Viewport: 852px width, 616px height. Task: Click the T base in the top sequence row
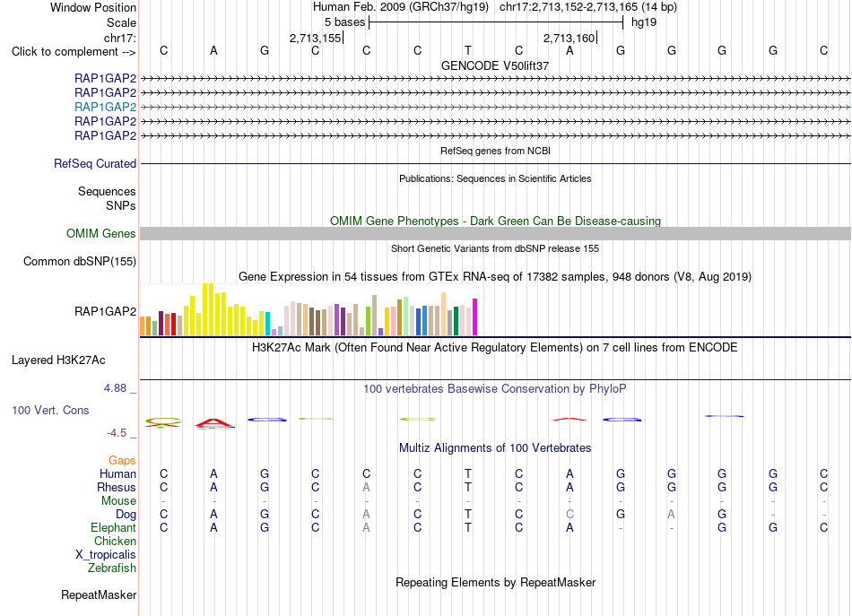[468, 50]
